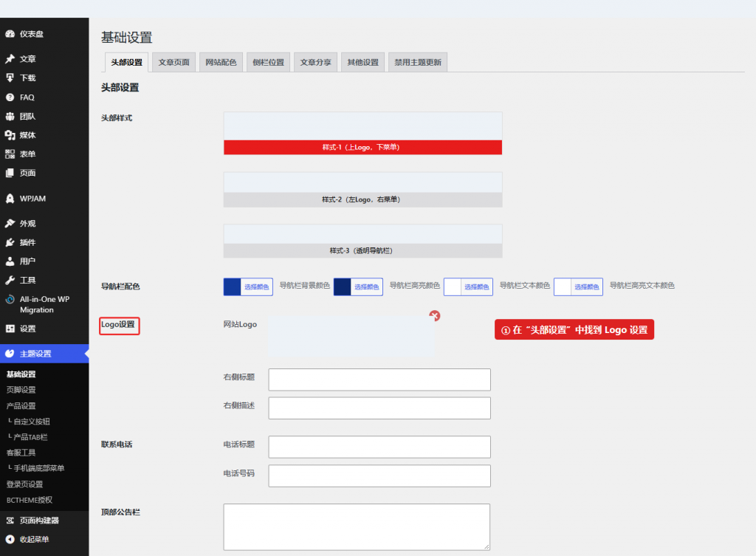Click the All-in-One WP Migration icon
Screen dimensions: 756x556
pyautogui.click(x=10, y=300)
